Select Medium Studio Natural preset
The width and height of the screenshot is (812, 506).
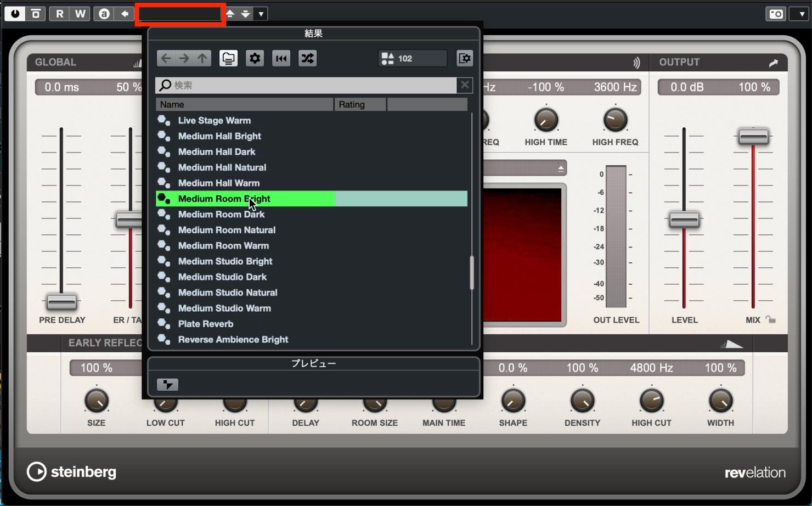click(x=312, y=293)
